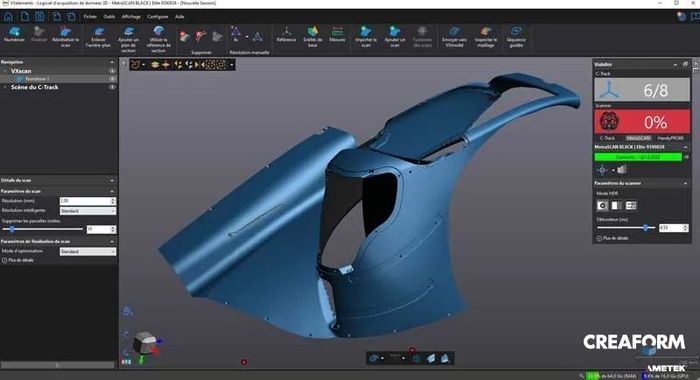This screenshot has height=380, width=700.
Task: Toggle visibility eye for VXscan node
Action: pyautogui.click(x=112, y=71)
